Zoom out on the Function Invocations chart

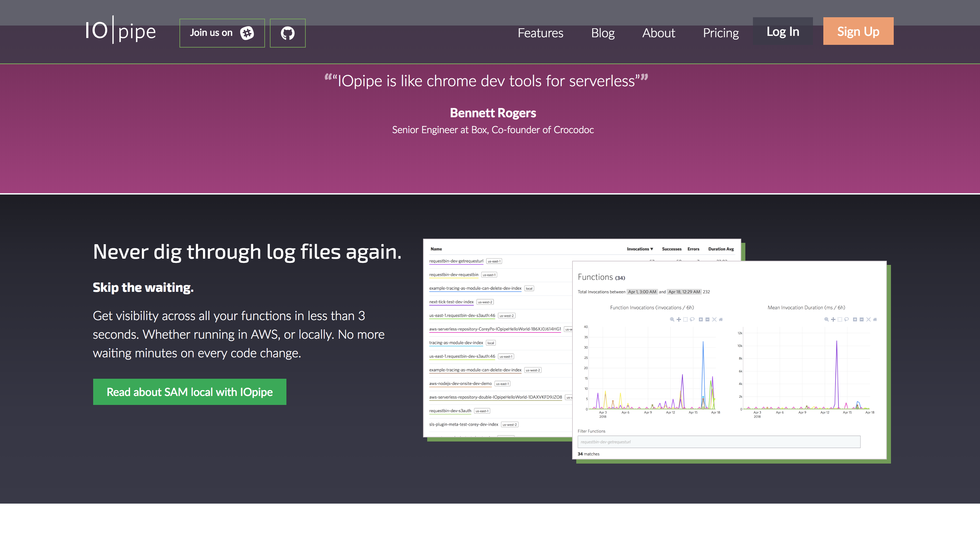pyautogui.click(x=708, y=320)
